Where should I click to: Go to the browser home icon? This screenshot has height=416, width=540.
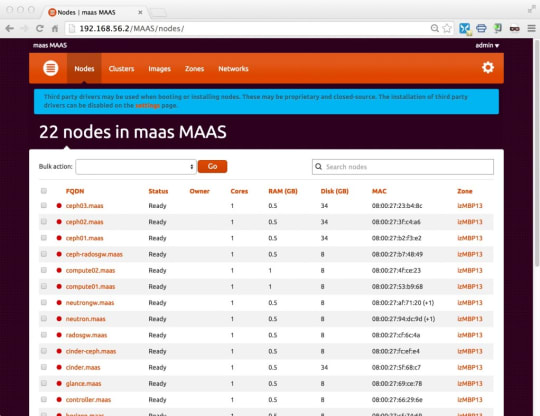(55, 28)
